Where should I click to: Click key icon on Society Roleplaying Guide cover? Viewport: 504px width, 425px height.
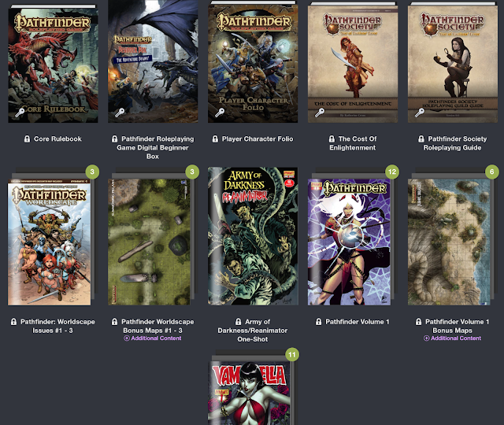(420, 113)
